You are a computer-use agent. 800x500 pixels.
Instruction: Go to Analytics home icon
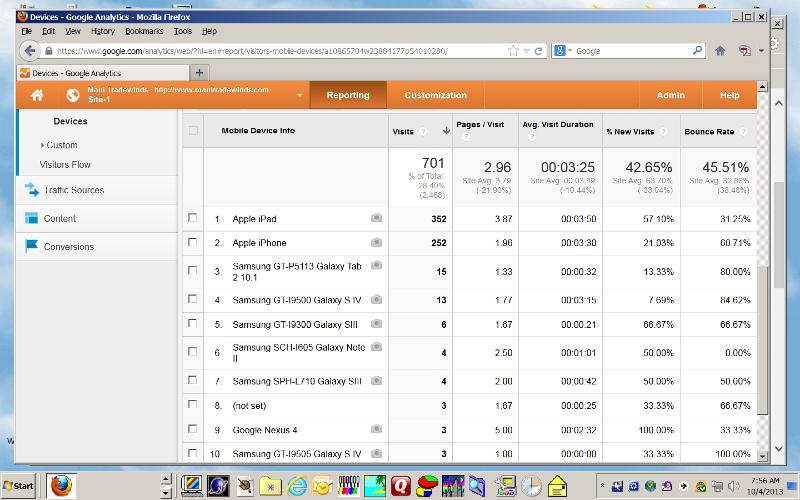coord(37,95)
